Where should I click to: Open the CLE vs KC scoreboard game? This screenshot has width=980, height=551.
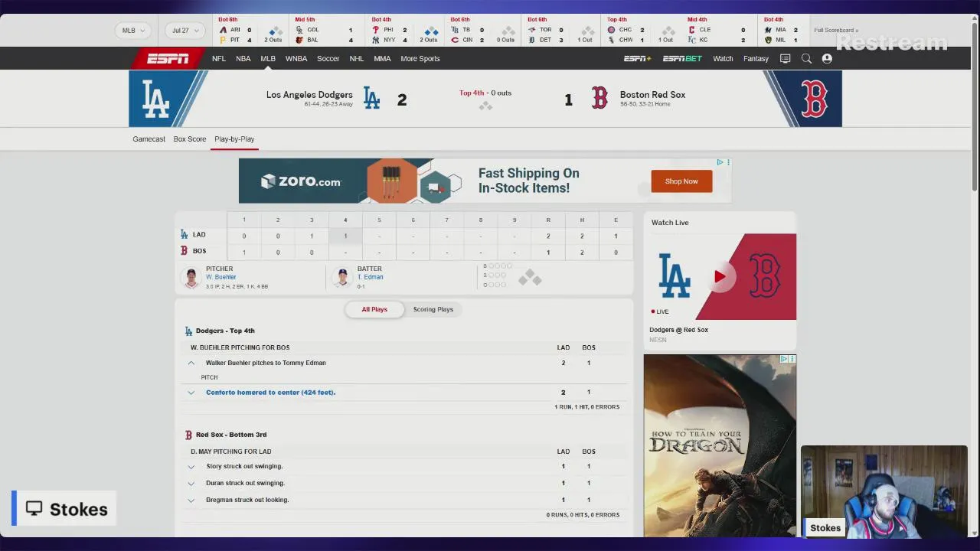tap(718, 31)
